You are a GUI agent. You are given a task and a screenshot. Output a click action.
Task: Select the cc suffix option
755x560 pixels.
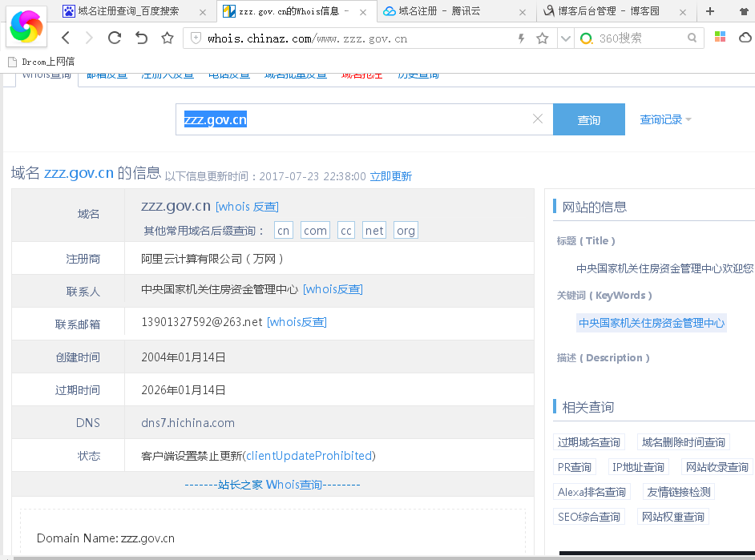(x=346, y=231)
